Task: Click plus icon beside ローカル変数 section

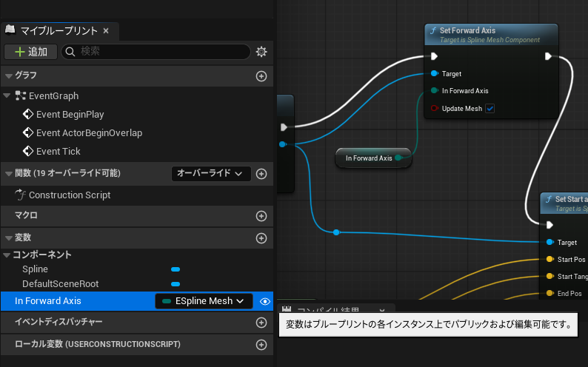Action: (x=261, y=345)
